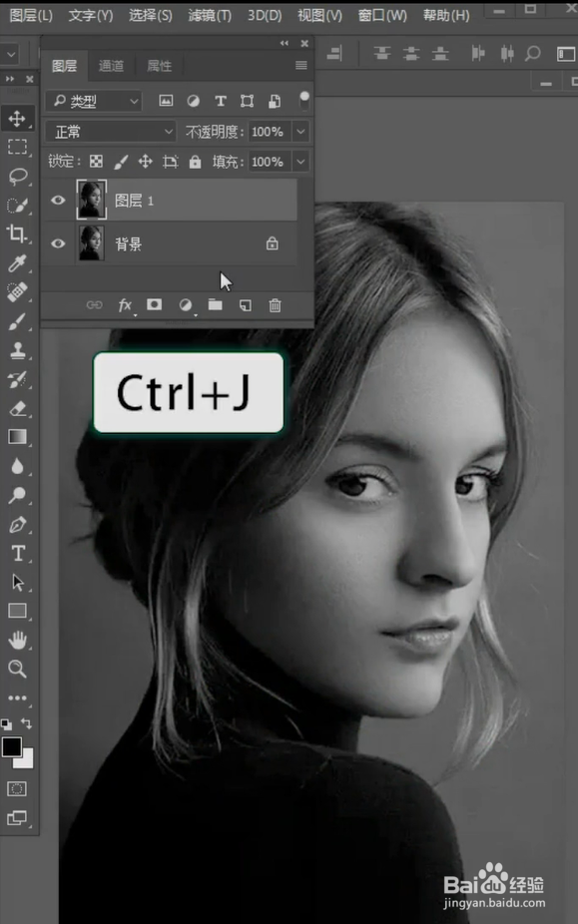Open the background color picker

pyautogui.click(x=27, y=760)
